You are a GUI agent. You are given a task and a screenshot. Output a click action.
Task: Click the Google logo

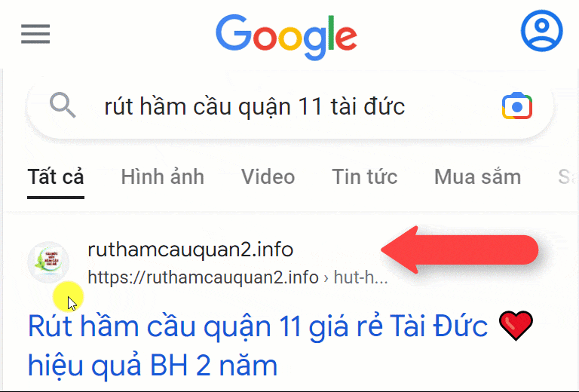(x=286, y=37)
